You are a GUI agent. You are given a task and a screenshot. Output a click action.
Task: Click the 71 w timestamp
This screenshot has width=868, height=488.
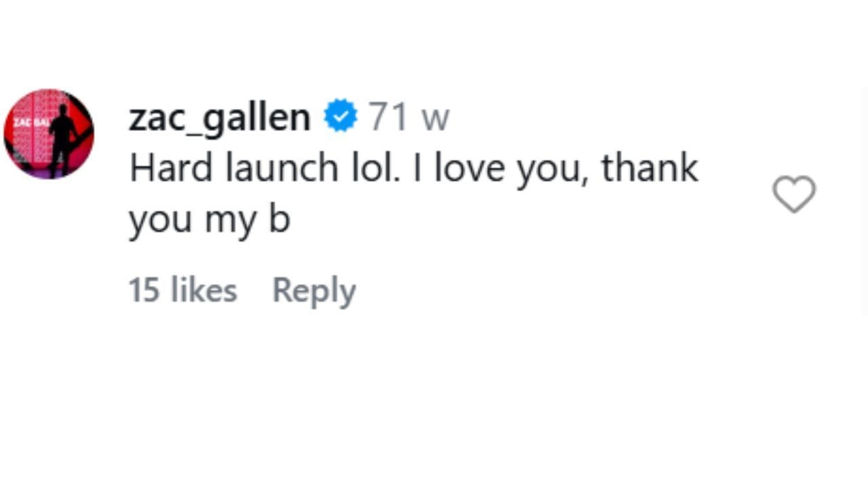(409, 117)
